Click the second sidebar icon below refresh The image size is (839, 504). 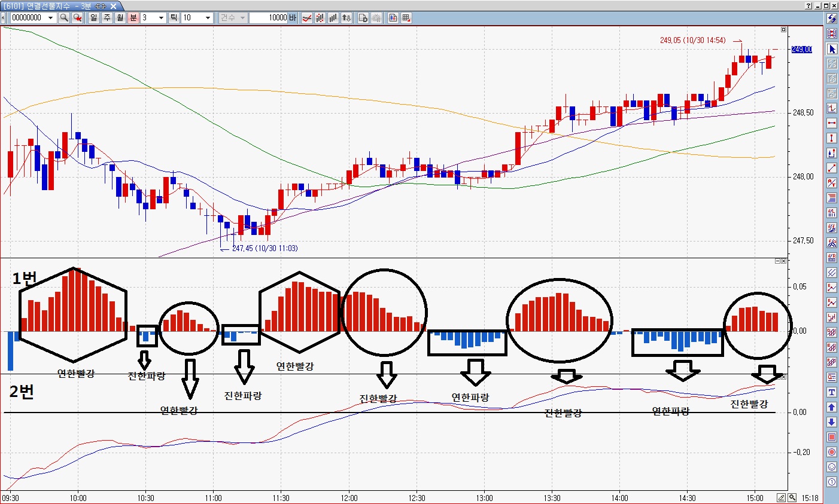pyautogui.click(x=832, y=34)
